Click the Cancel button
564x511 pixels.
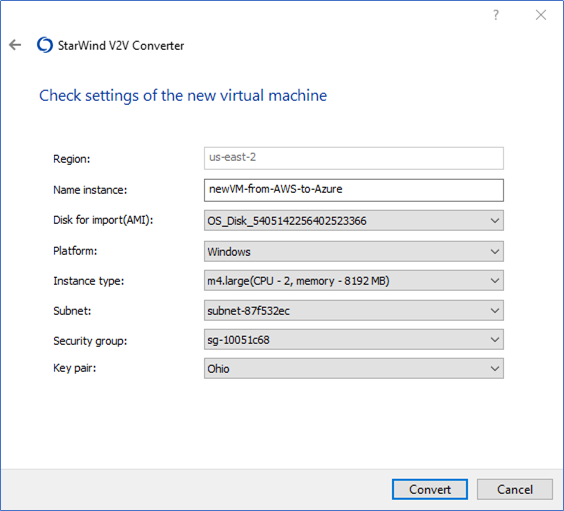[515, 489]
